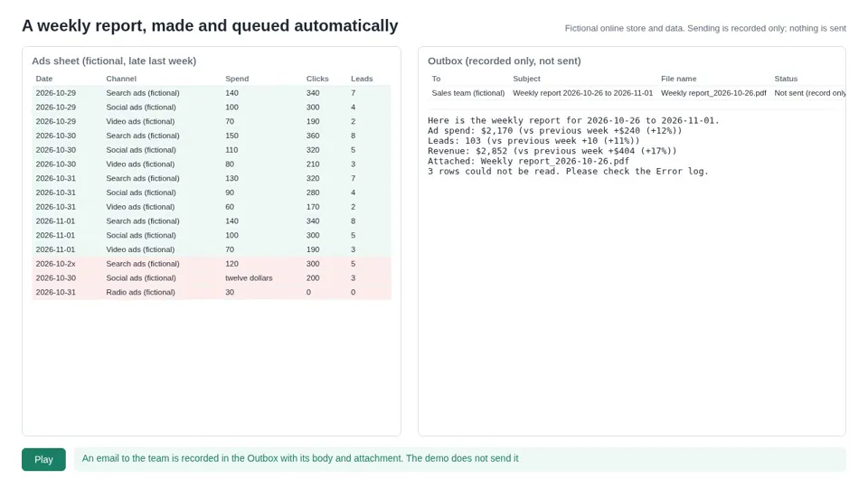The height and width of the screenshot is (488, 868).
Task: Click the 'To' column header in Outbox
Action: click(436, 79)
